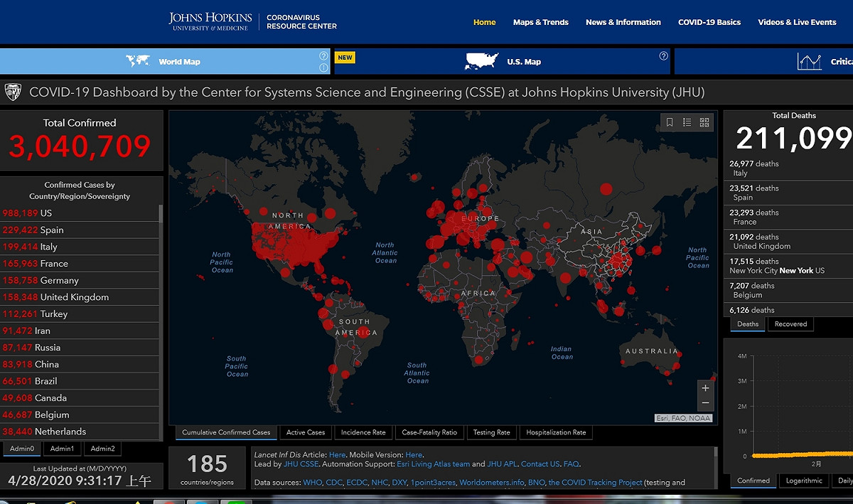The width and height of the screenshot is (853, 504).
Task: Select the Active Cases map tab
Action: (x=306, y=432)
